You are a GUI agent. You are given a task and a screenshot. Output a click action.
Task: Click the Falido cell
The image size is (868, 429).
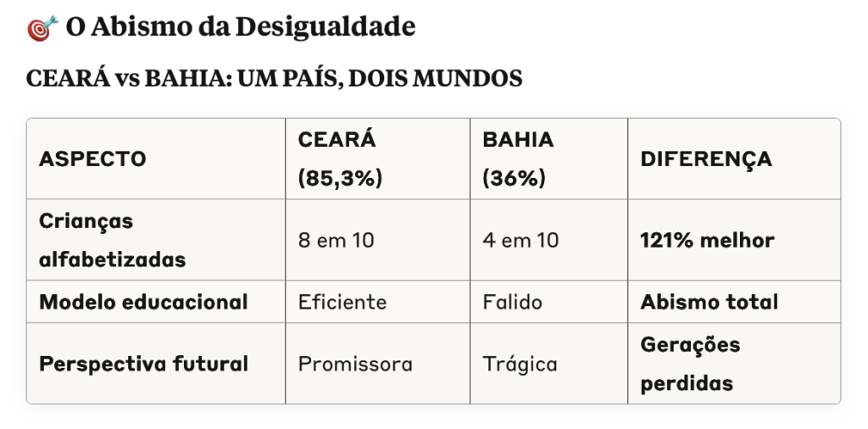(x=513, y=302)
